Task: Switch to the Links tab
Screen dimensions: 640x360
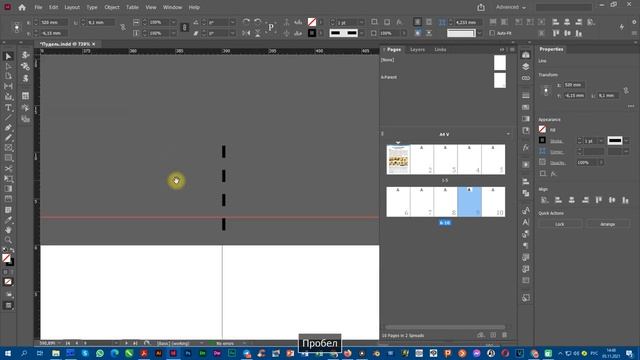Action: 440,49
